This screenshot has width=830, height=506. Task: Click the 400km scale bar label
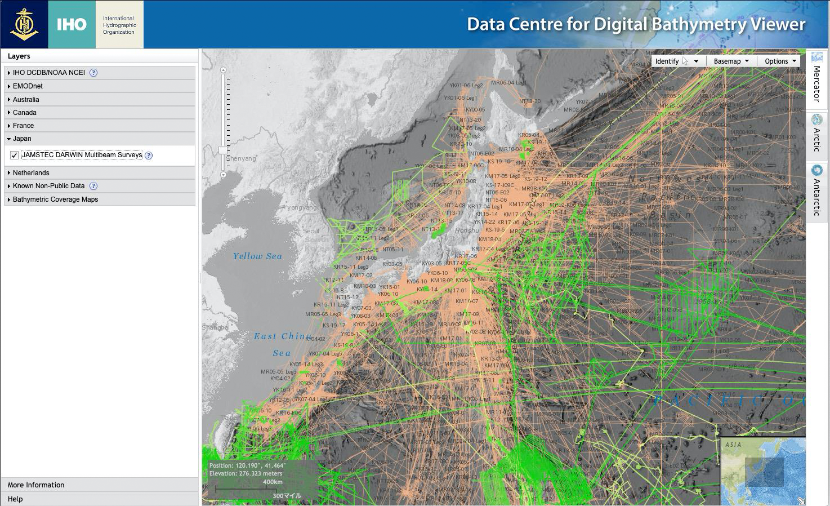click(x=273, y=482)
